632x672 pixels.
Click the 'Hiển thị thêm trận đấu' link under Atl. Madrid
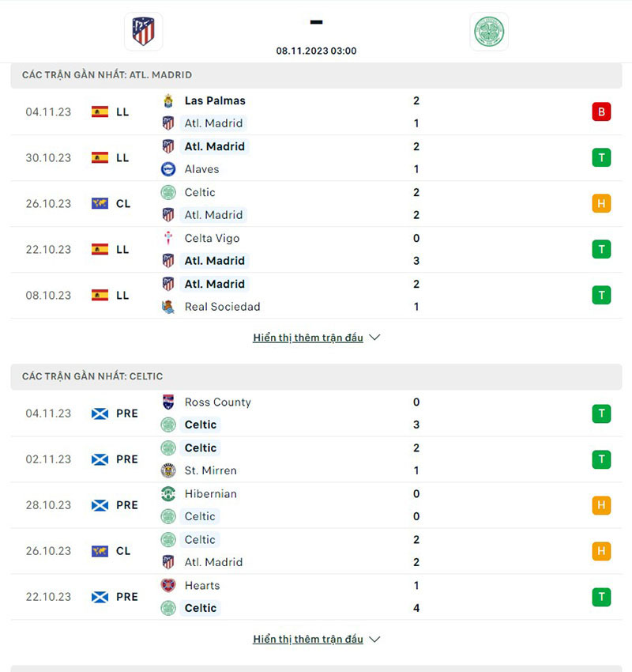308,337
